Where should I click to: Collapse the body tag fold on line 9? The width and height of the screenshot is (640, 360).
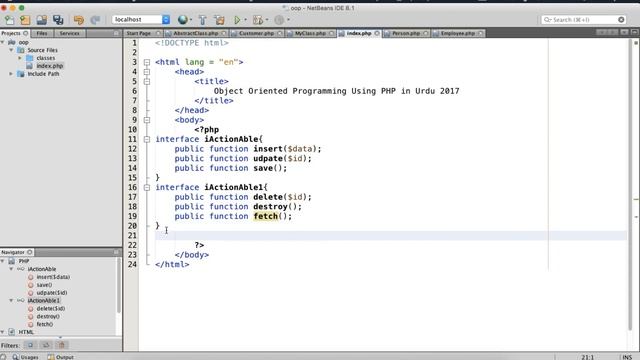(147, 120)
